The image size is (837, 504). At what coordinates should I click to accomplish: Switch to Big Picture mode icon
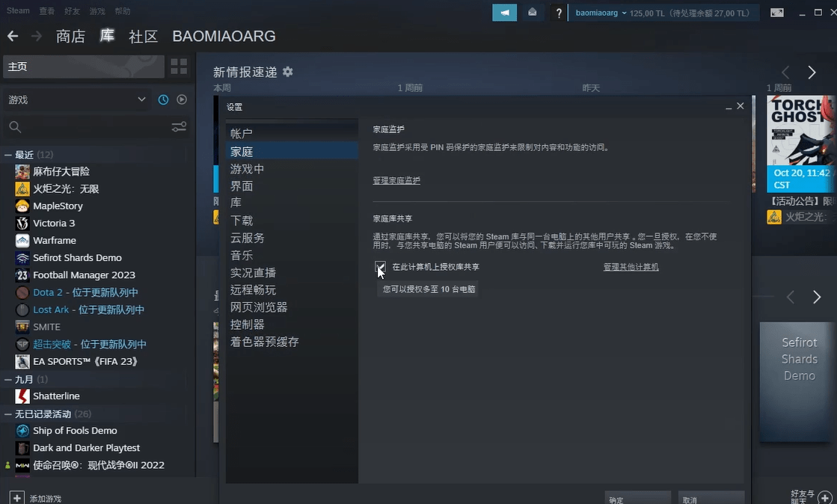coord(777,12)
